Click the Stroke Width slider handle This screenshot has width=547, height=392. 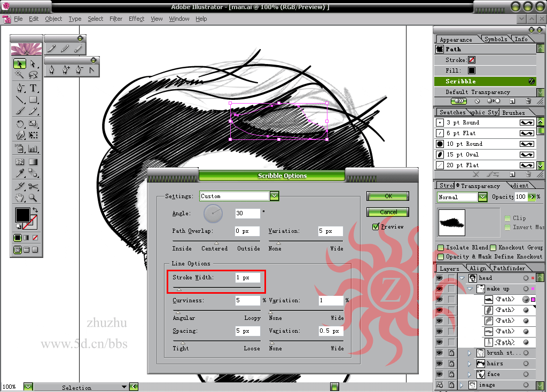point(179,289)
